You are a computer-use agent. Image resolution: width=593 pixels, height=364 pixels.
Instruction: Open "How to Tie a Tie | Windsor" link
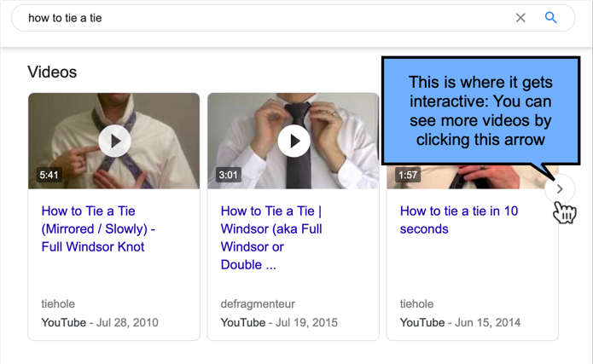(271, 238)
